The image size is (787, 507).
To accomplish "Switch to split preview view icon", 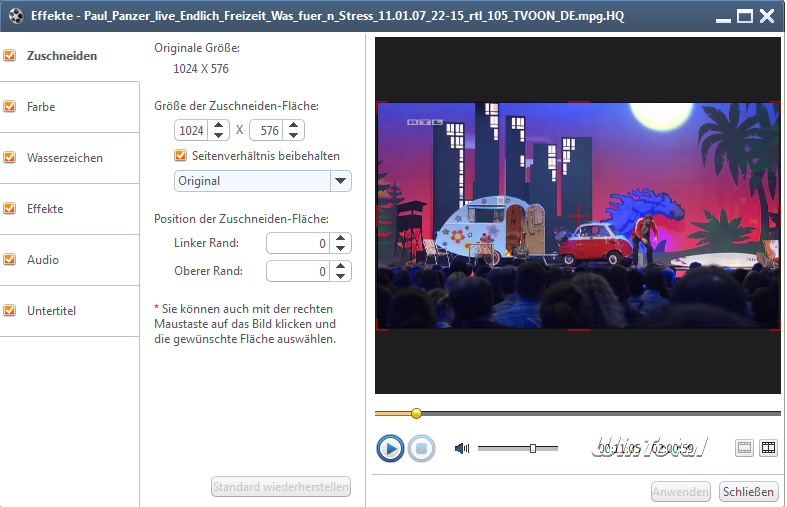I will pos(768,448).
